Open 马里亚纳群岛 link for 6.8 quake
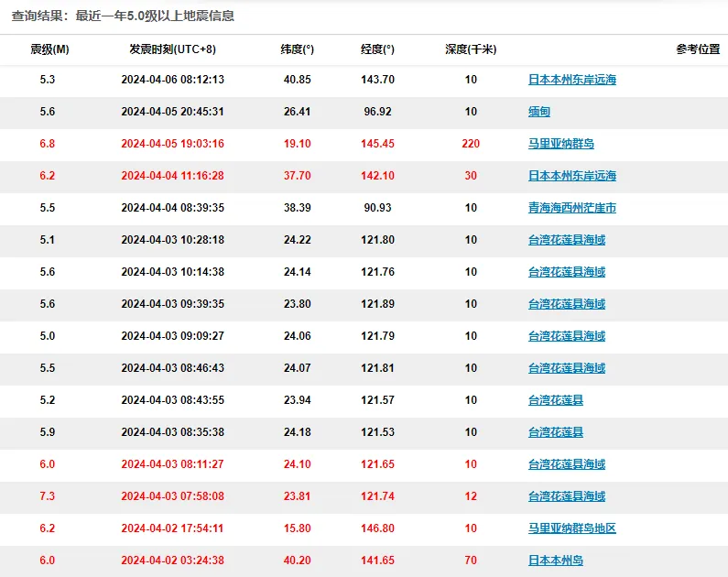Screen dimensions: 728x577 pyautogui.click(x=560, y=144)
